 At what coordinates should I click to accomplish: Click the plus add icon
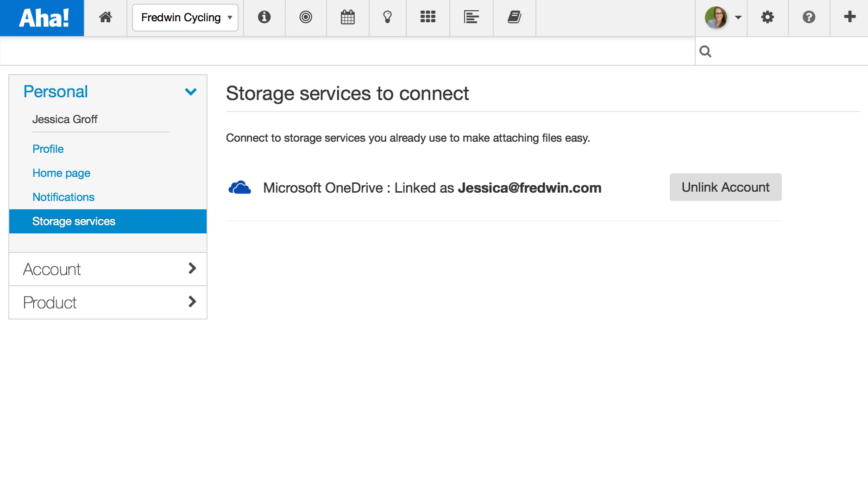point(849,18)
